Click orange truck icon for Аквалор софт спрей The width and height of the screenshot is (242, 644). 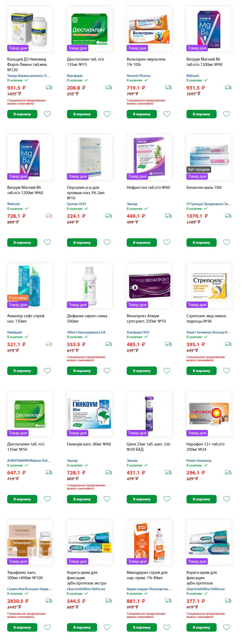tap(49, 344)
